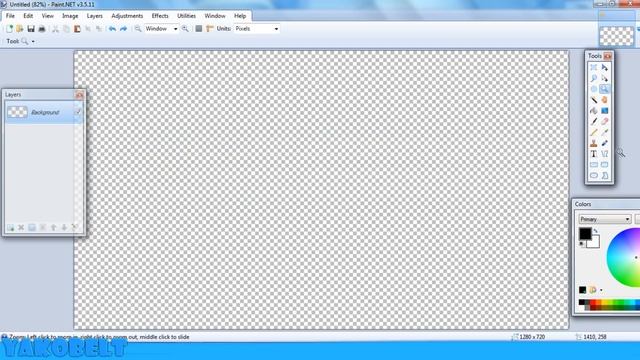Expand the Tool chooser dropdown arrow
The height and width of the screenshot is (360, 640).
pos(33,42)
